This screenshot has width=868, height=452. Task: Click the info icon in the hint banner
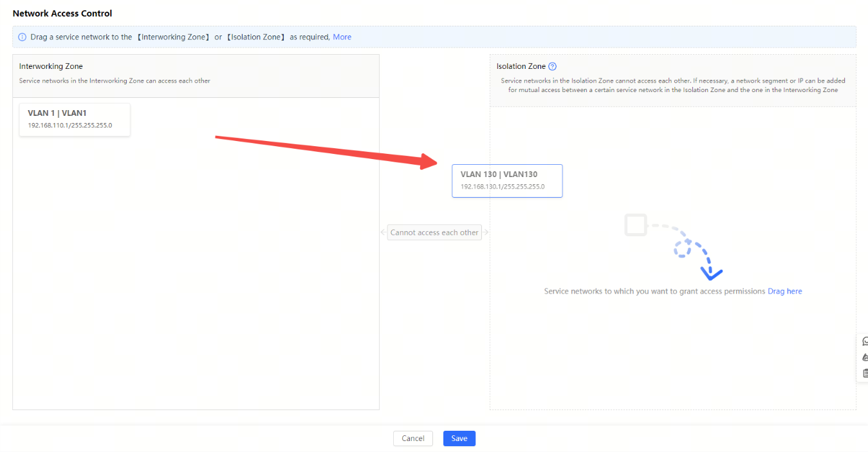click(x=22, y=37)
